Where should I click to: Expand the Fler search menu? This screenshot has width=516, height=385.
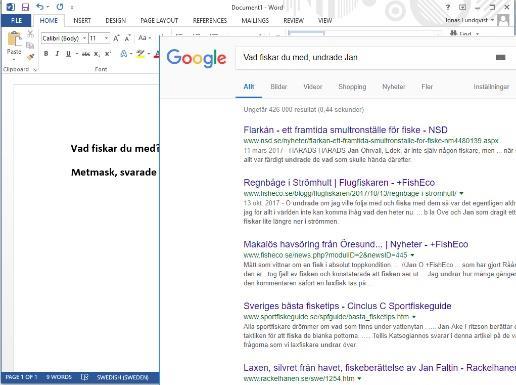427,87
